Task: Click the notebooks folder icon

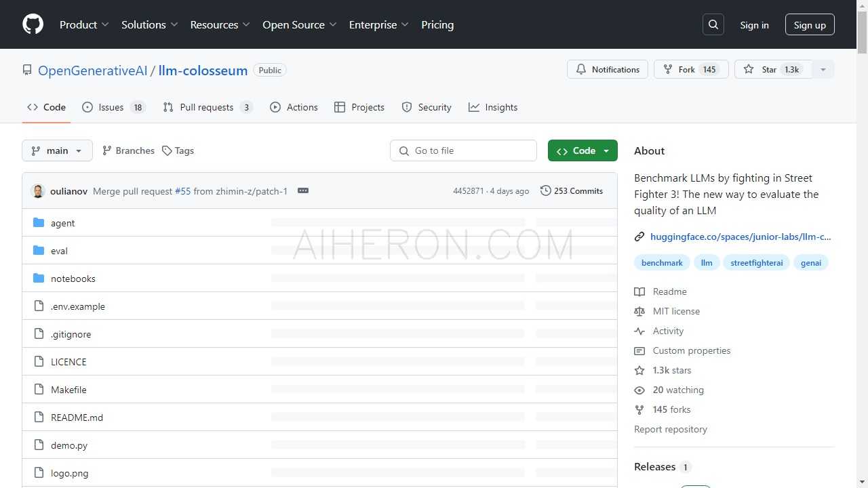Action: (x=39, y=279)
